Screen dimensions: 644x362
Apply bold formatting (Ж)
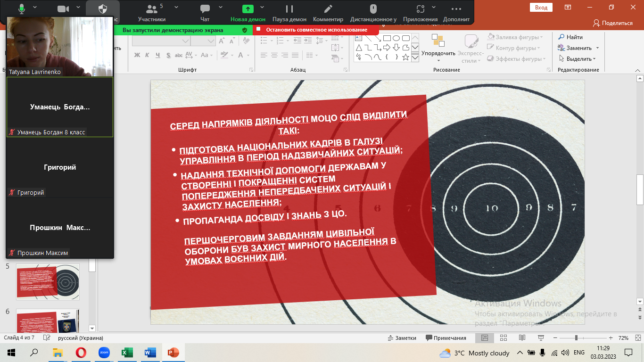137,55
